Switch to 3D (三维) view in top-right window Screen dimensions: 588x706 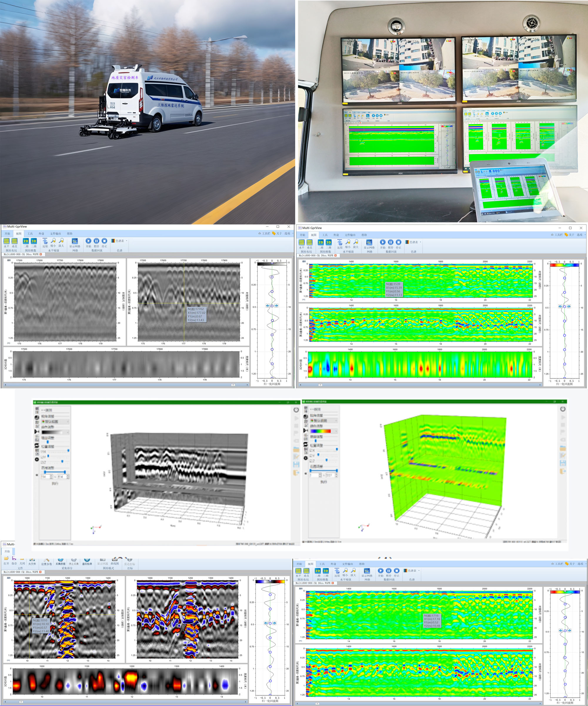[x=329, y=242]
